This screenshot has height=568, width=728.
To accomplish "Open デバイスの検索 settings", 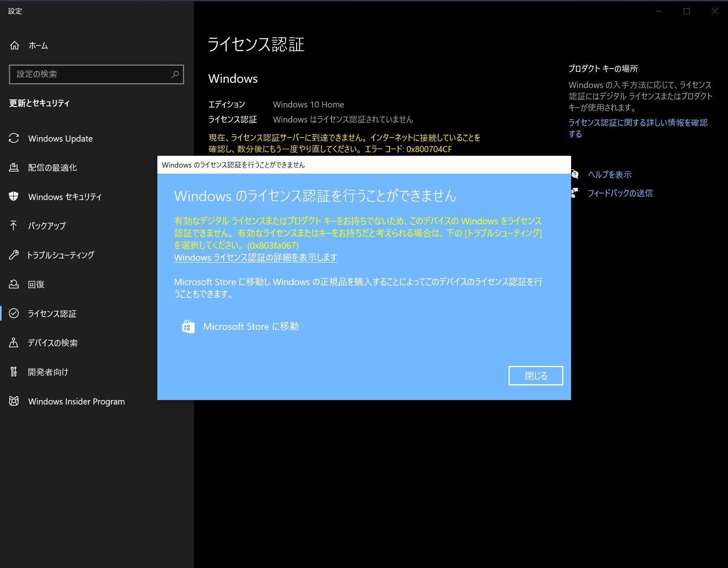I will (53, 343).
